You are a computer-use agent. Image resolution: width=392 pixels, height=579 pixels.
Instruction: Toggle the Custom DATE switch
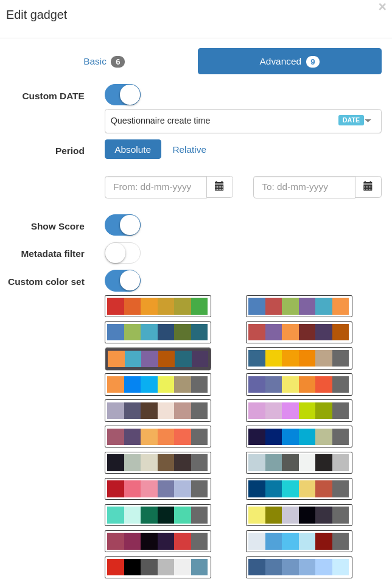122,95
